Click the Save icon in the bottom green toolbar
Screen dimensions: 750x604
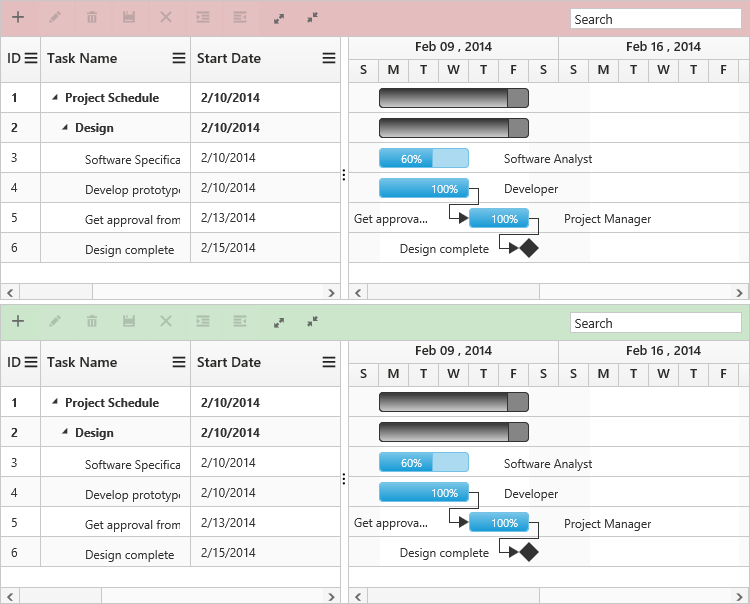click(129, 322)
